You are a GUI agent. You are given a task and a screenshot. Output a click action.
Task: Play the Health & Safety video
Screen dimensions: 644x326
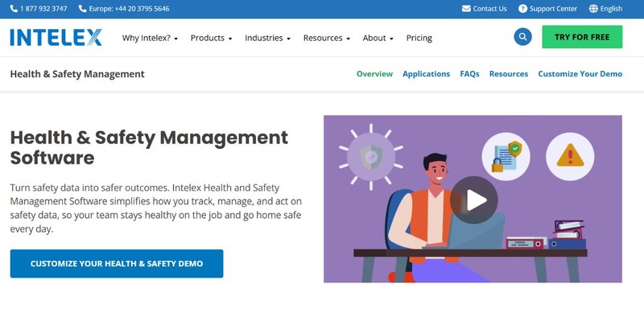coord(473,200)
